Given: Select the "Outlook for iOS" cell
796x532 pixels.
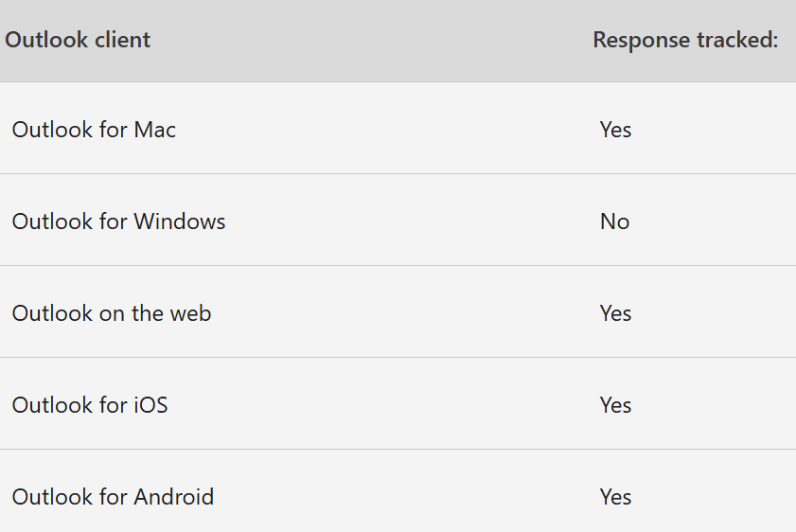Looking at the screenshot, I should click(90, 405).
